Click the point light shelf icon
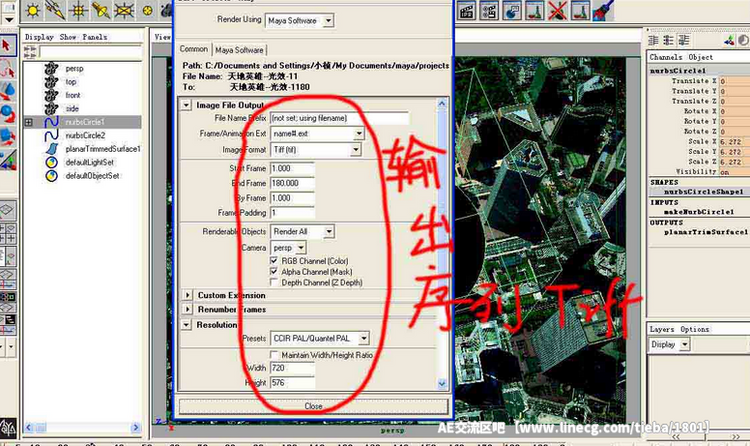Image resolution: width=750 pixels, height=446 pixels. (78, 11)
